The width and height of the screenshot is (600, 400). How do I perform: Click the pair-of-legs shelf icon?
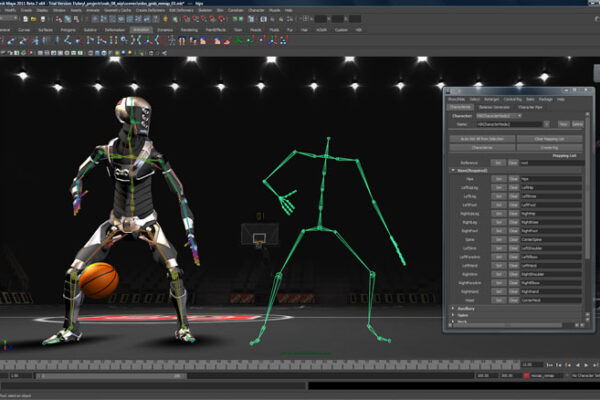(181, 40)
